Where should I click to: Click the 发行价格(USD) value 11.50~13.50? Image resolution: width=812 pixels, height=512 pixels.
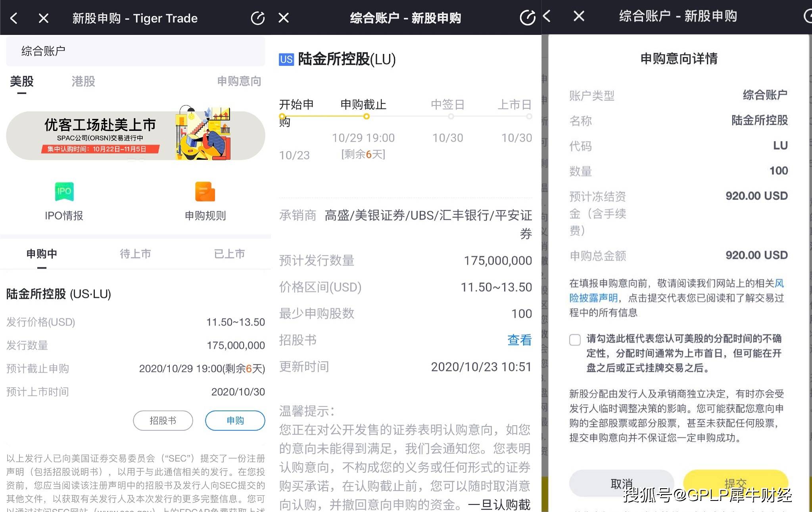point(236,322)
